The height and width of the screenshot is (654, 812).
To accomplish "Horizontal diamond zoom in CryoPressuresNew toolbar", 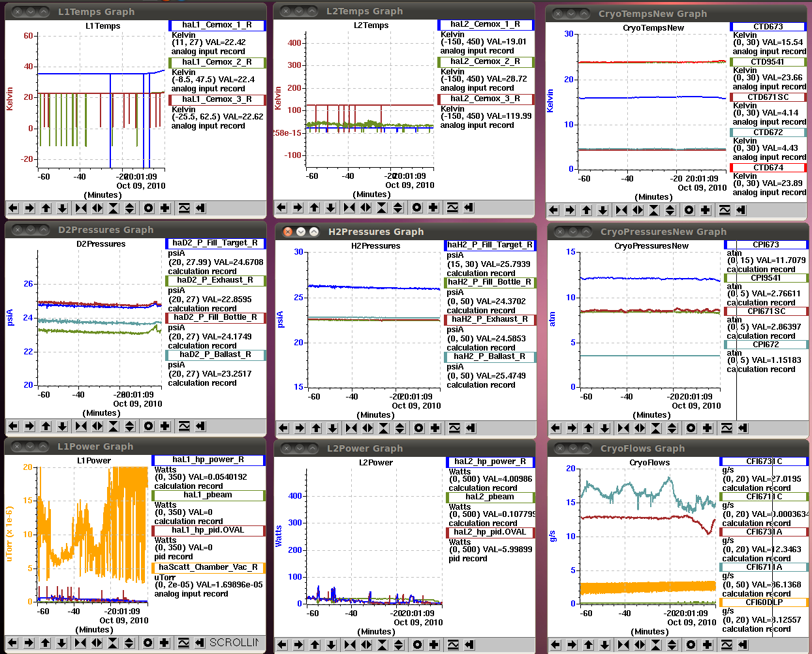I will click(x=640, y=428).
